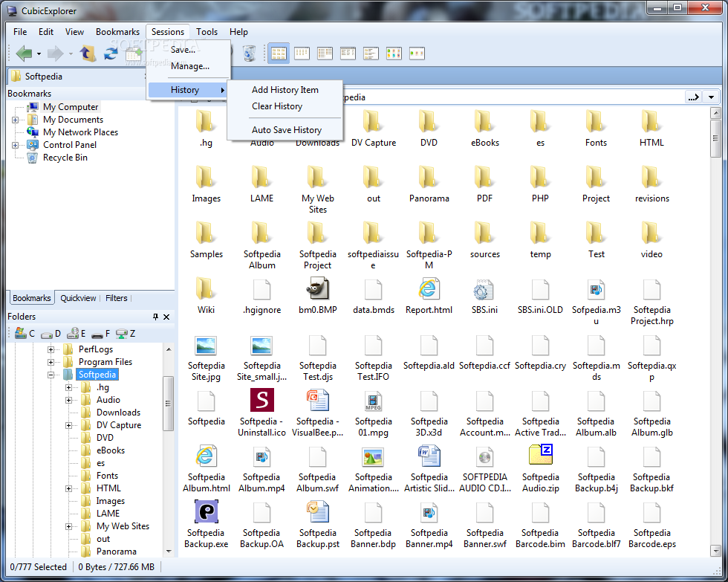
Task: Switch to large icons view mode
Action: pos(279,54)
